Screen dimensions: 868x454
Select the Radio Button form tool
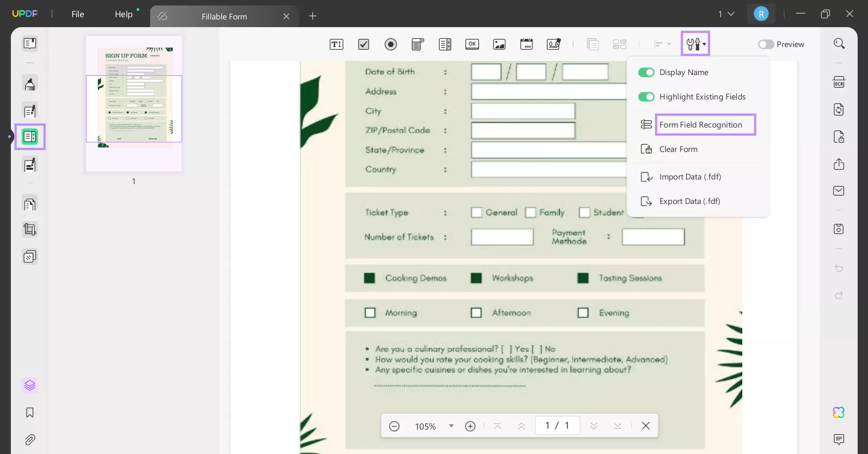point(390,44)
